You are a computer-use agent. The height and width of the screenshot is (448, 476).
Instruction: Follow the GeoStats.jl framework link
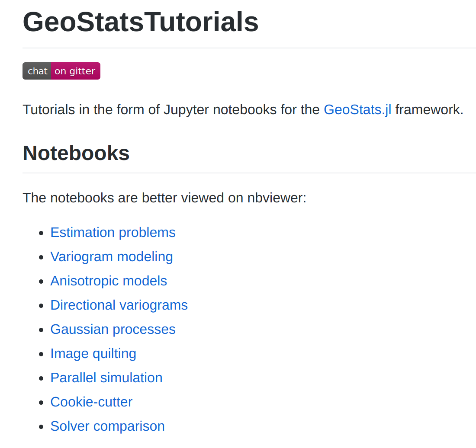[x=357, y=110]
